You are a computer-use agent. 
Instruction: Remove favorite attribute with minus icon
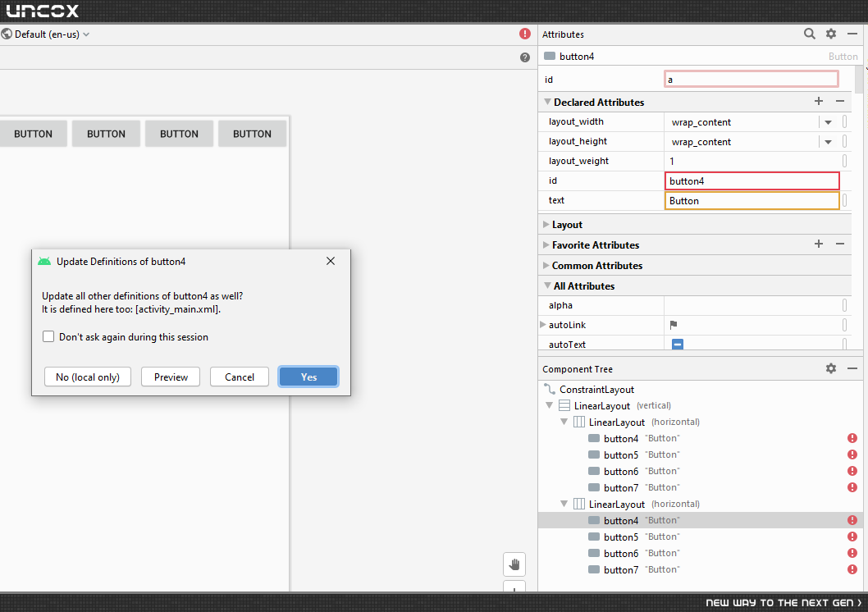840,244
